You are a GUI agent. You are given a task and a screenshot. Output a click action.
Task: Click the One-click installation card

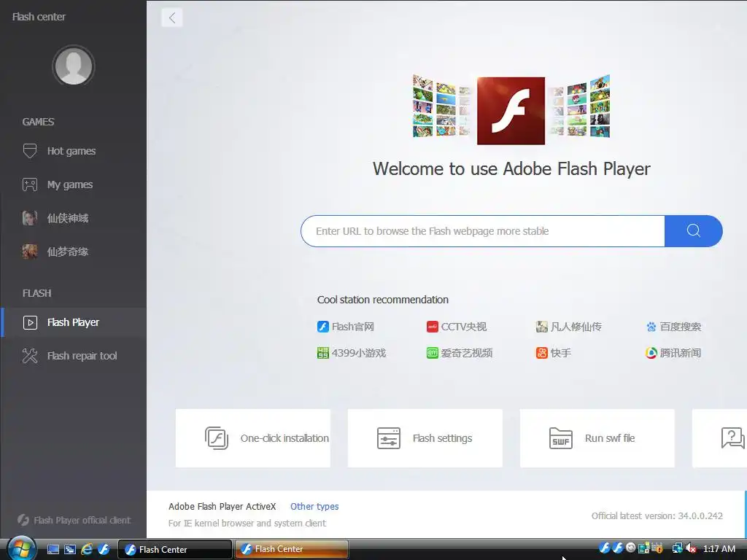point(253,438)
